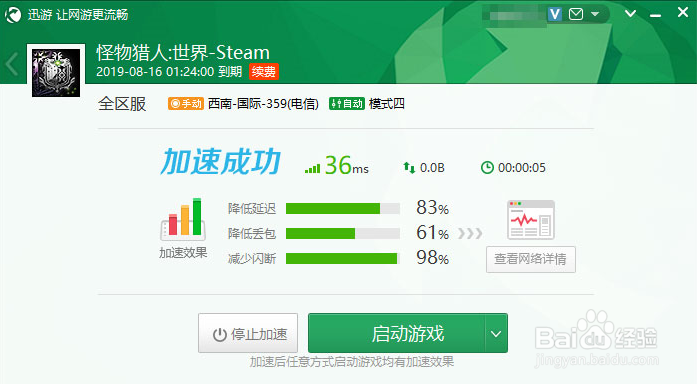Click the 怪物猎人:世界-Steam title
This screenshot has height=384, width=697.
(x=183, y=53)
